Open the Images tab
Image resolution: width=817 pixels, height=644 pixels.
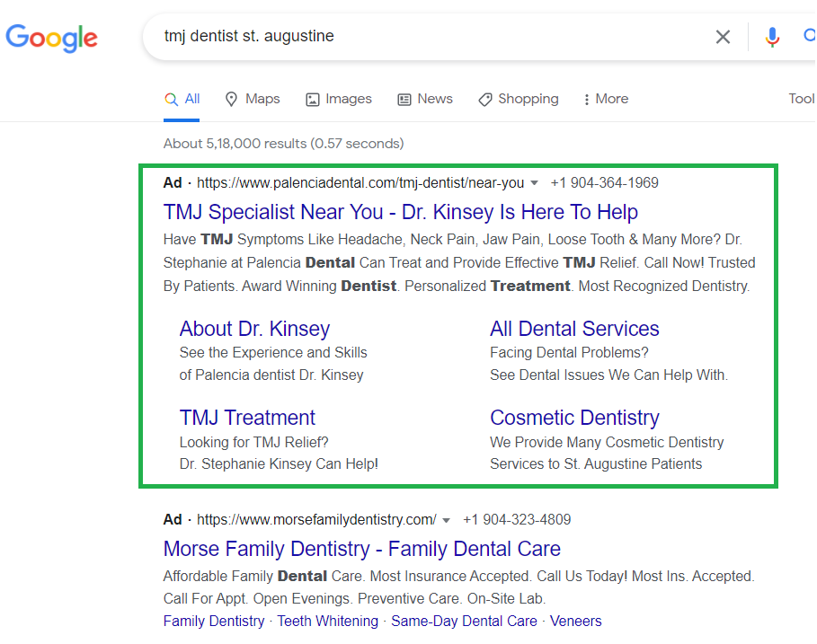(339, 99)
